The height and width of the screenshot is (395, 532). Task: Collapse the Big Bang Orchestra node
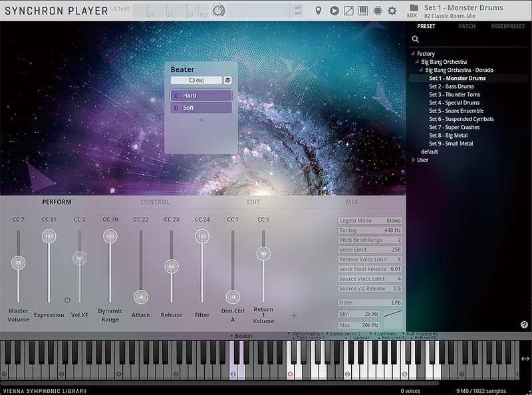[x=417, y=62]
